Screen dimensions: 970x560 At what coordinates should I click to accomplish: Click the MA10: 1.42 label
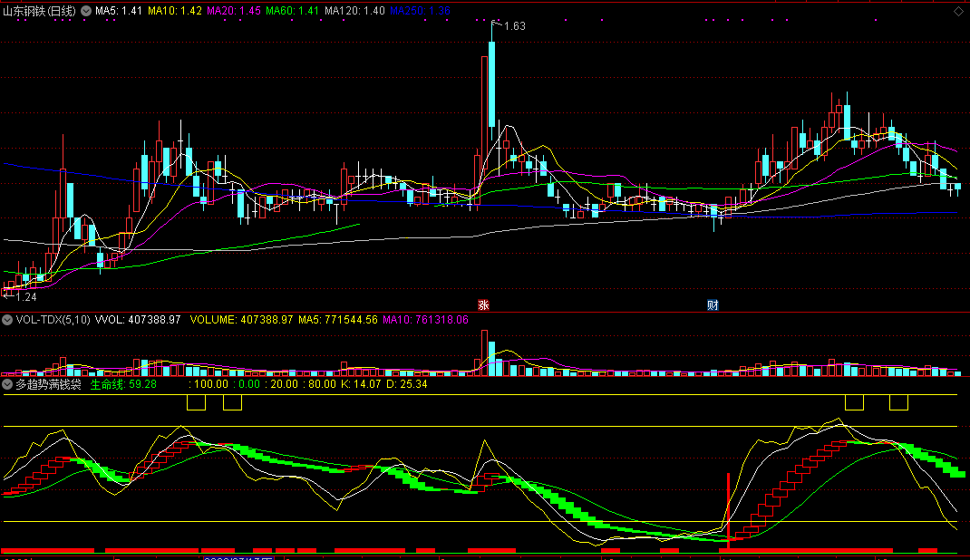[x=174, y=11]
